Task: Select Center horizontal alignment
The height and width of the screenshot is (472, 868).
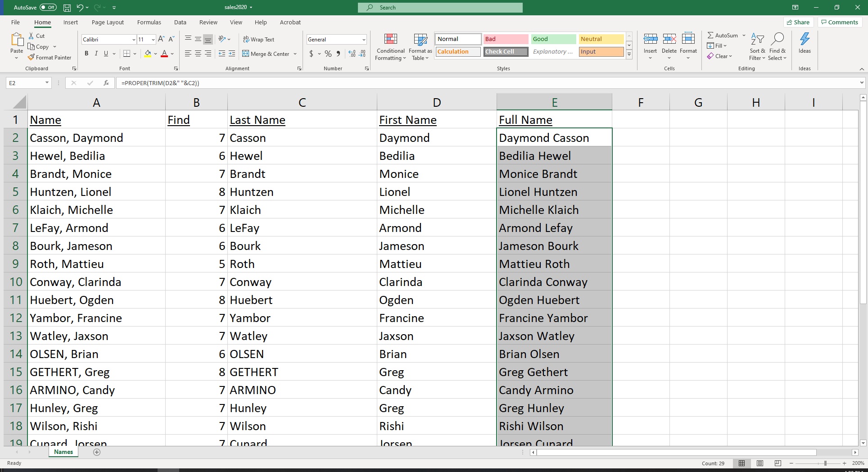Action: (x=198, y=54)
